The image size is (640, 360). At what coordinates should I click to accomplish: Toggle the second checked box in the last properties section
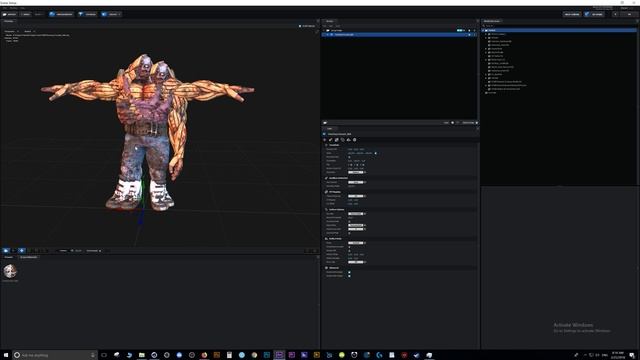click(x=349, y=276)
